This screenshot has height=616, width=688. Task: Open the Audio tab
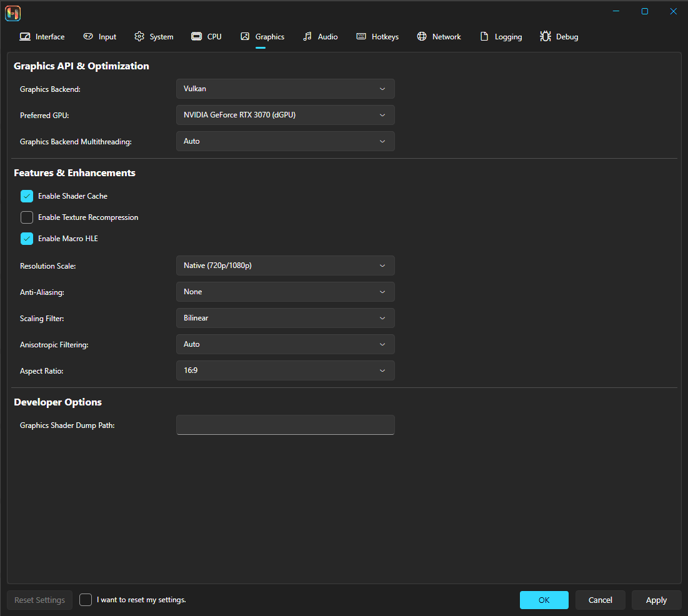[321, 37]
